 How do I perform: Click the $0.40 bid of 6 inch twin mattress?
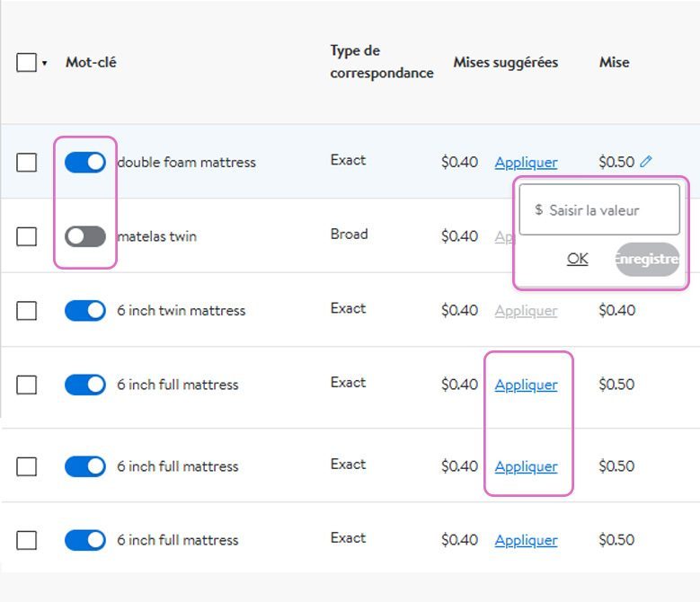click(616, 311)
